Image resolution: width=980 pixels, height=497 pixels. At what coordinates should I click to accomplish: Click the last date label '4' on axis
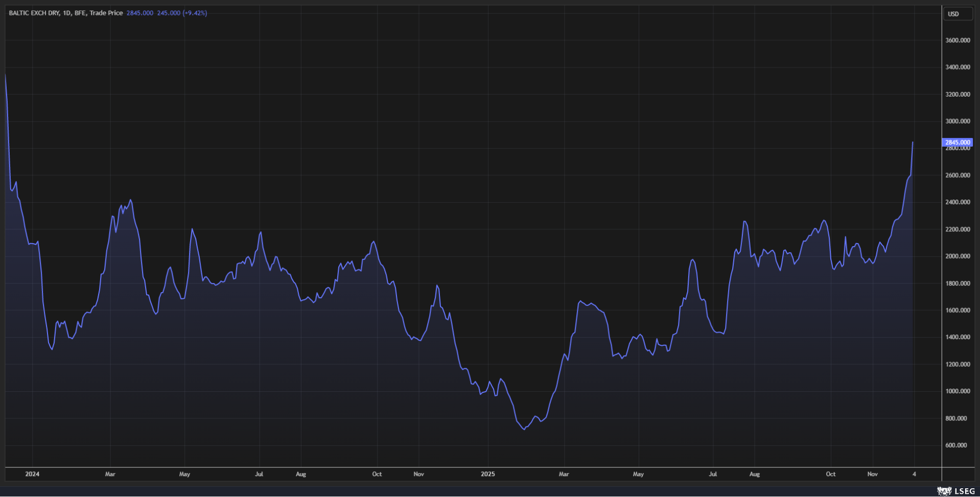click(x=914, y=474)
